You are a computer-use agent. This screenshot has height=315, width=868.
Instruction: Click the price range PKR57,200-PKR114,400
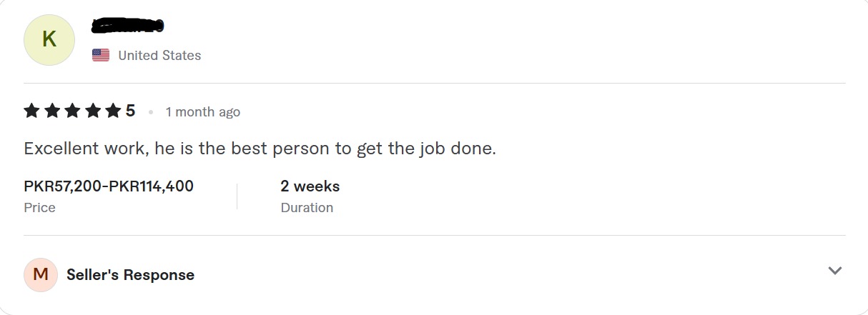[x=109, y=186]
